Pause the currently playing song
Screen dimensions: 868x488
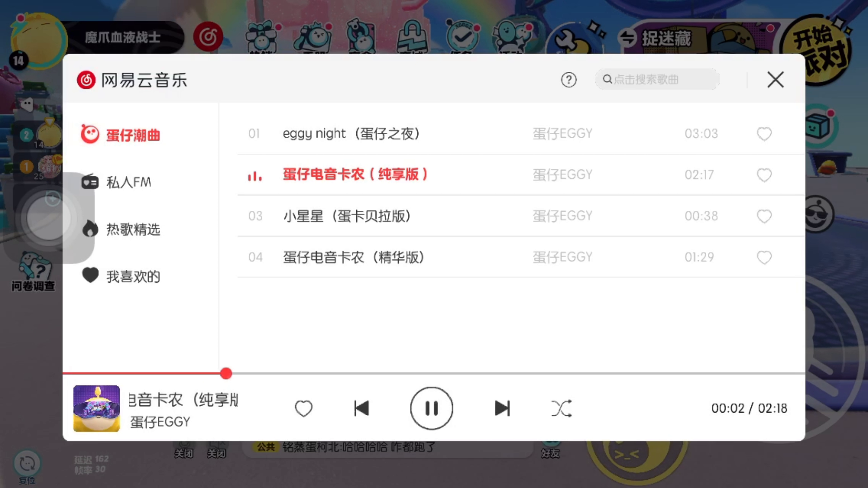pos(431,408)
